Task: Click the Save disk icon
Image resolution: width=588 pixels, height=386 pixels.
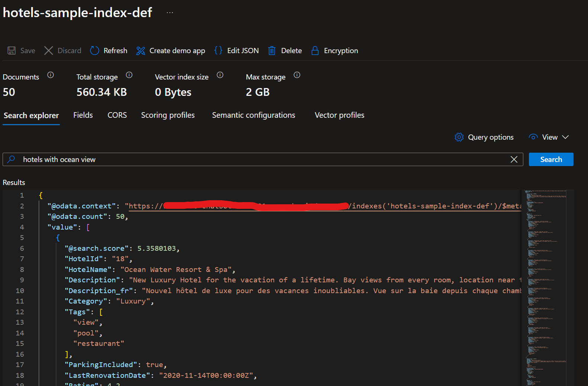Action: point(12,51)
